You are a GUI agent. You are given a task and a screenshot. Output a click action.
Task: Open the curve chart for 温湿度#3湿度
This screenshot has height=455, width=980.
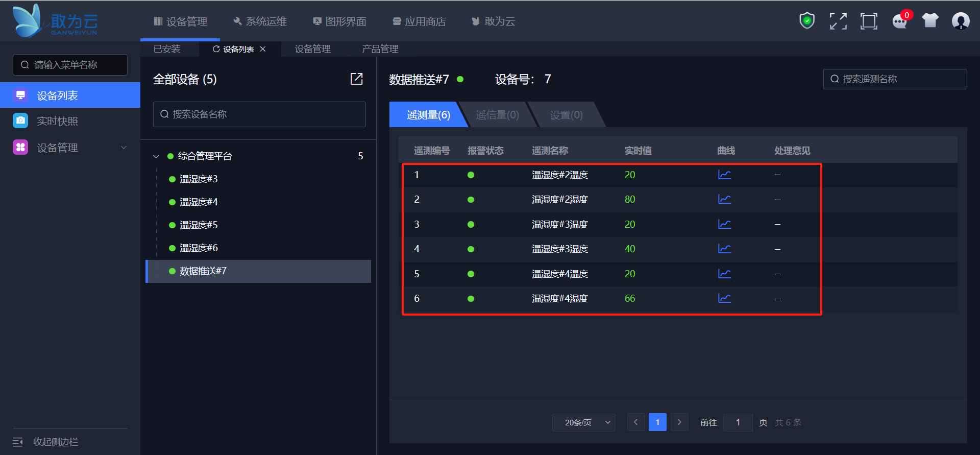[x=724, y=249]
